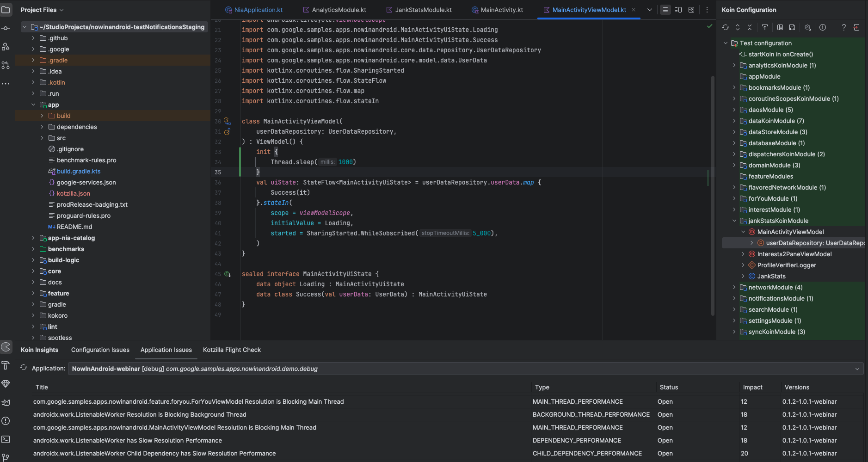This screenshot has height=462, width=868.
Task: Switch to AnalyticsModule.kt editor tab
Action: coord(334,10)
